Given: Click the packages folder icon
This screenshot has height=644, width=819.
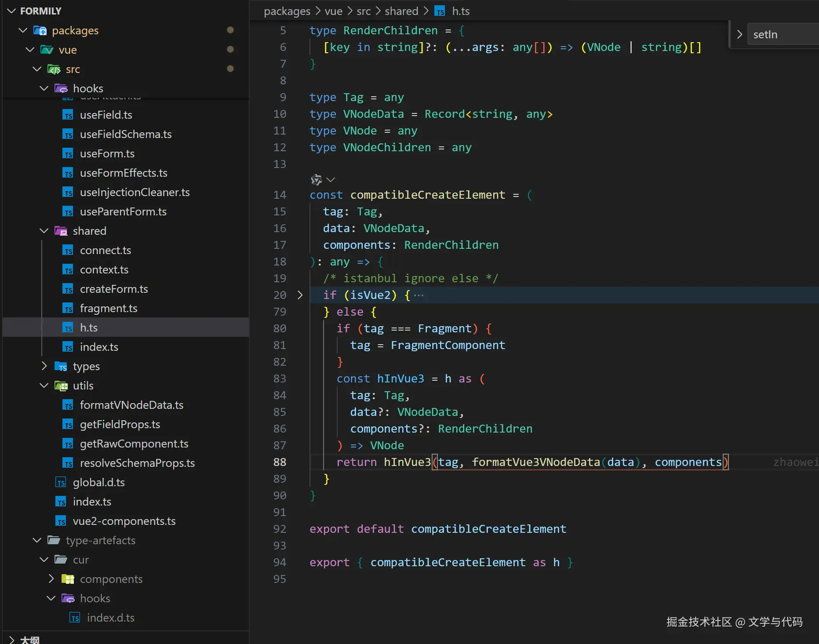Looking at the screenshot, I should (40, 30).
